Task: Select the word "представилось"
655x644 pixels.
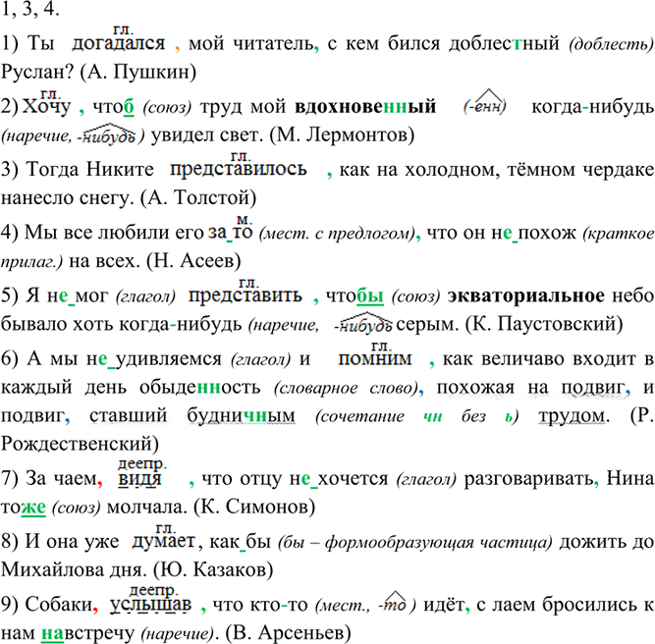Action: pyautogui.click(x=239, y=169)
